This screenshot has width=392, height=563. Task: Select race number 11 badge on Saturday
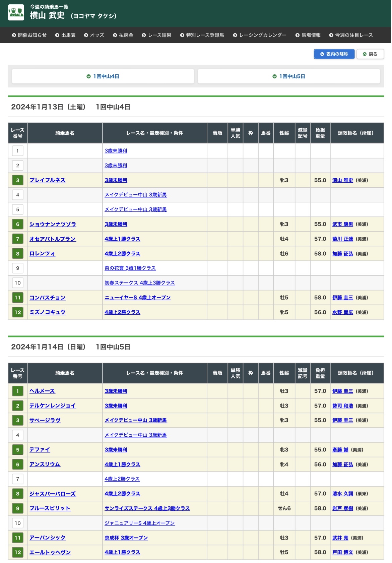pos(18,298)
